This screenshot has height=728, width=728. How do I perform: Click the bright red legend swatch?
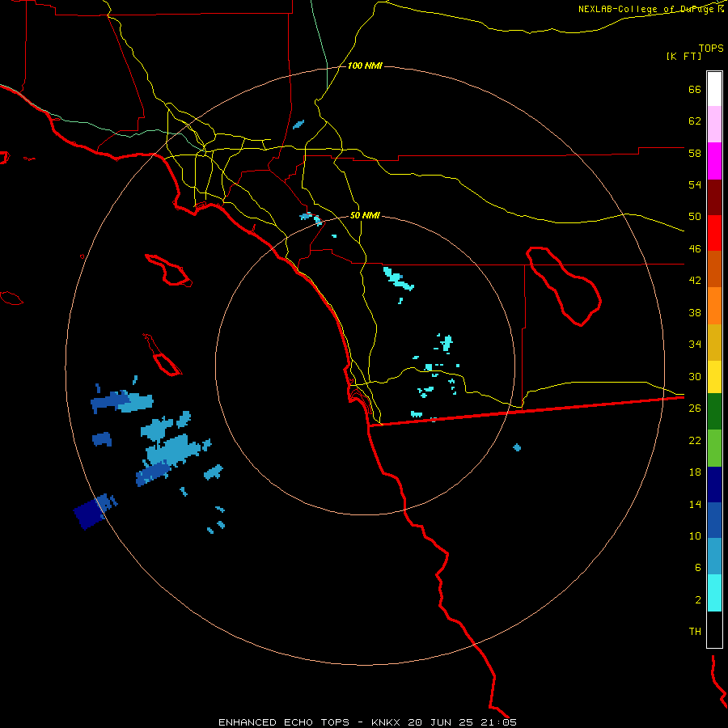click(714, 233)
